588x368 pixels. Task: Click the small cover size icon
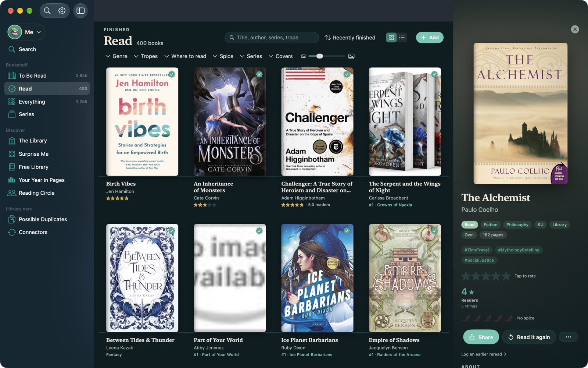click(x=304, y=56)
